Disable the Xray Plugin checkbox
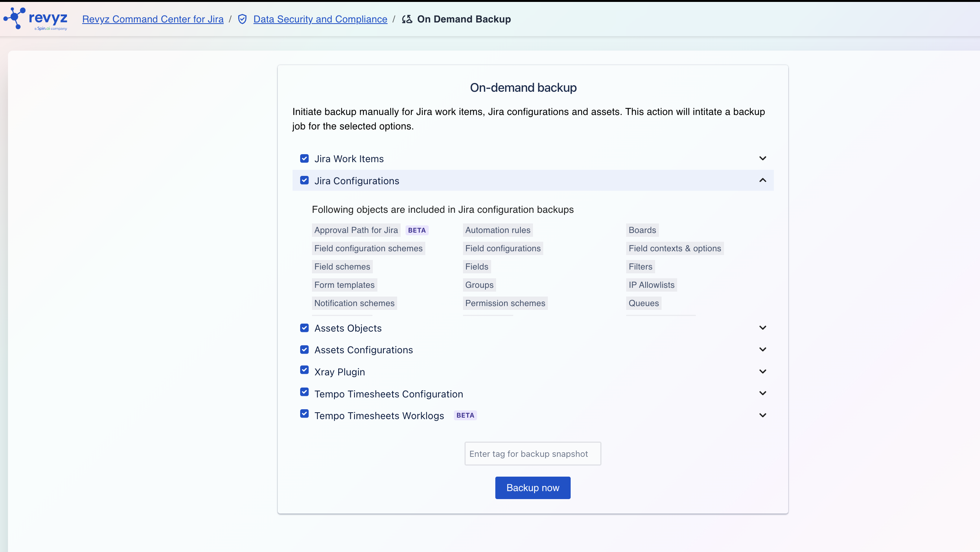This screenshot has height=552, width=980. (304, 370)
